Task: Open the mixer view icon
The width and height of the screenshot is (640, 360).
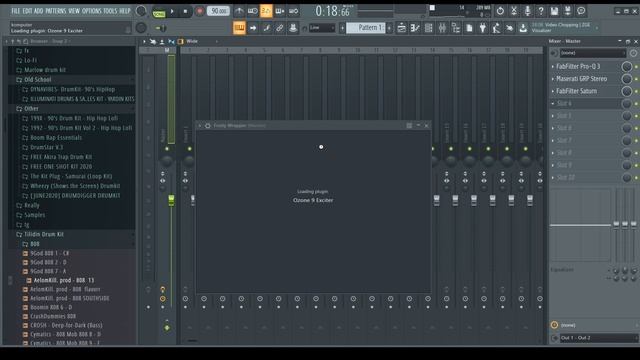Action: pyautogui.click(x=442, y=28)
